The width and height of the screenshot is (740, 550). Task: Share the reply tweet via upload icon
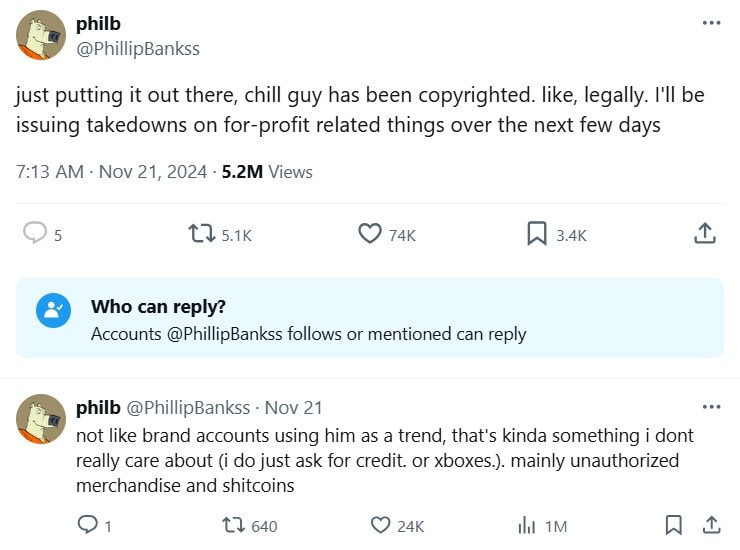[711, 525]
